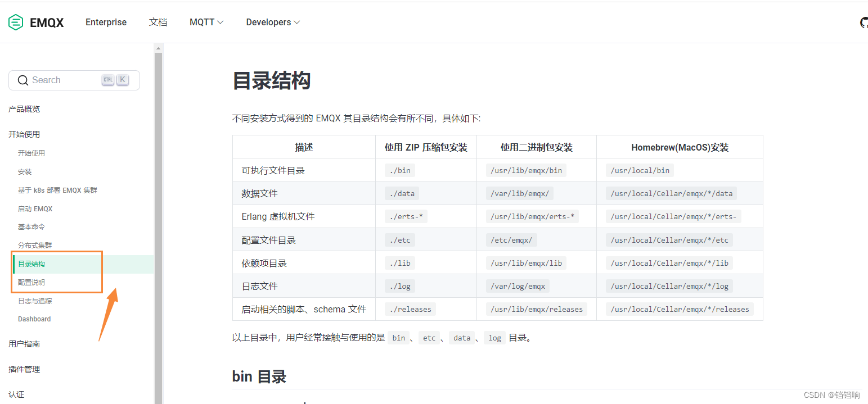Open the Enterprise nav item
The height and width of the screenshot is (404, 868).
tap(106, 22)
